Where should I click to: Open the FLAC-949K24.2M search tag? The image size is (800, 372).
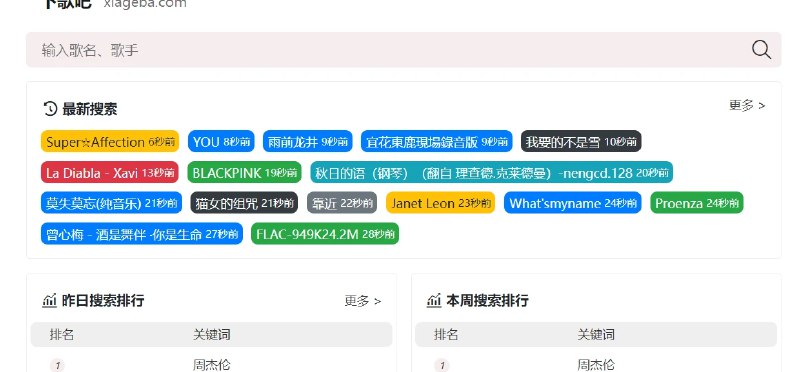(325, 234)
